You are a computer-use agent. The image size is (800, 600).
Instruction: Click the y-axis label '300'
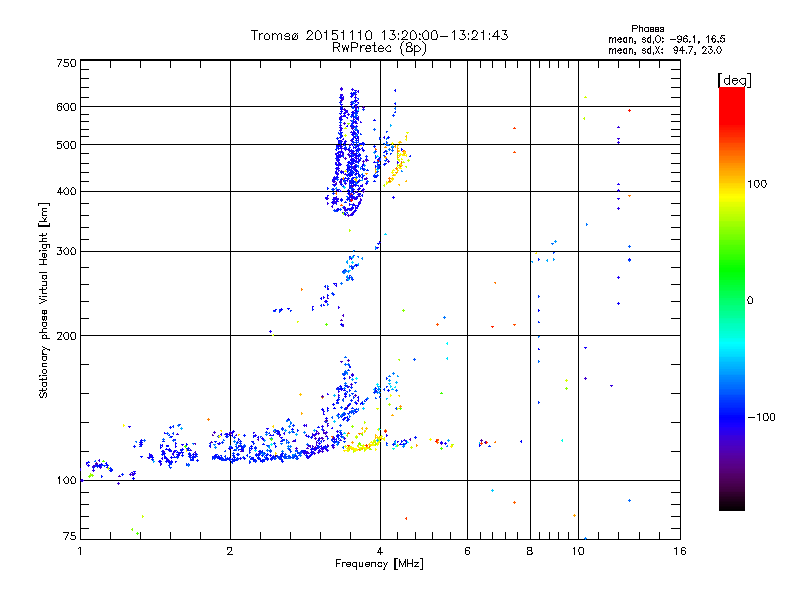[66, 251]
